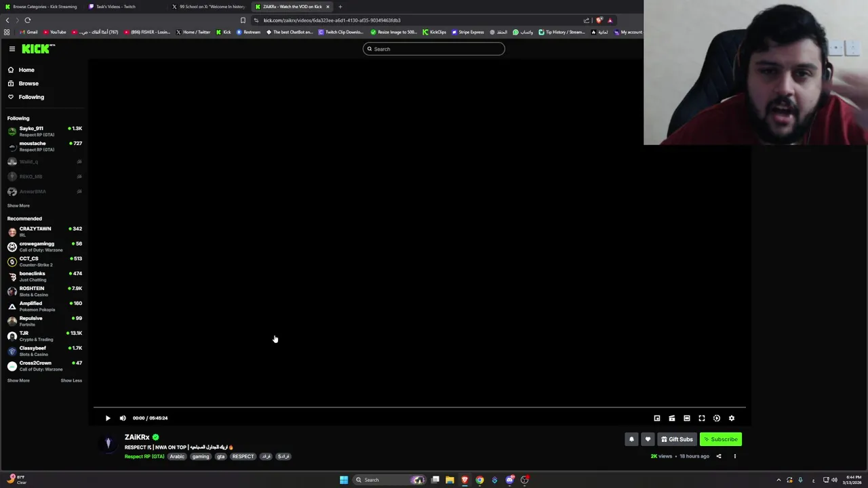
Task: Open the ZAiKRx channel name link
Action: 137,437
